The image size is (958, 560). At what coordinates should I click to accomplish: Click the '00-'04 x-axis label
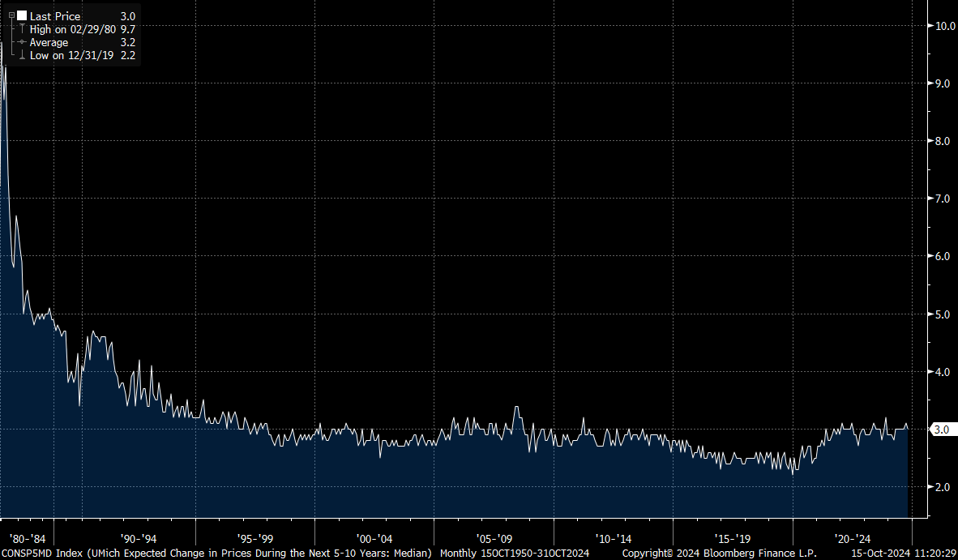point(374,539)
